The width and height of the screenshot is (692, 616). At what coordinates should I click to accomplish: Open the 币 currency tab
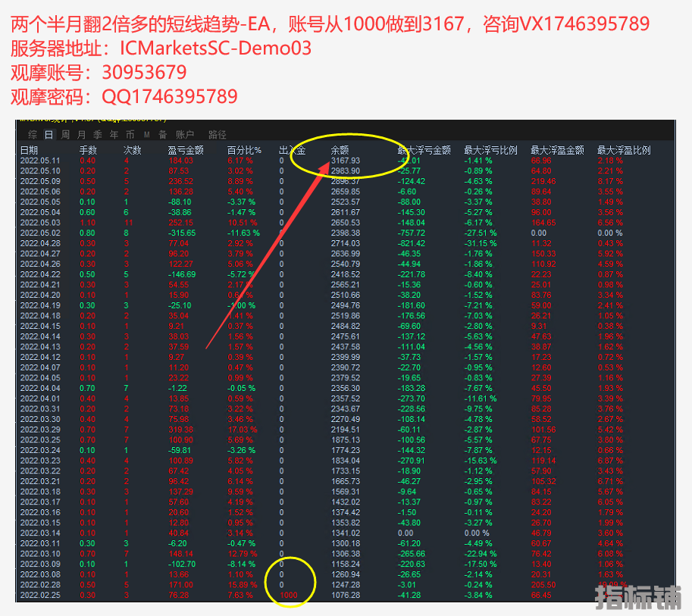(x=130, y=135)
